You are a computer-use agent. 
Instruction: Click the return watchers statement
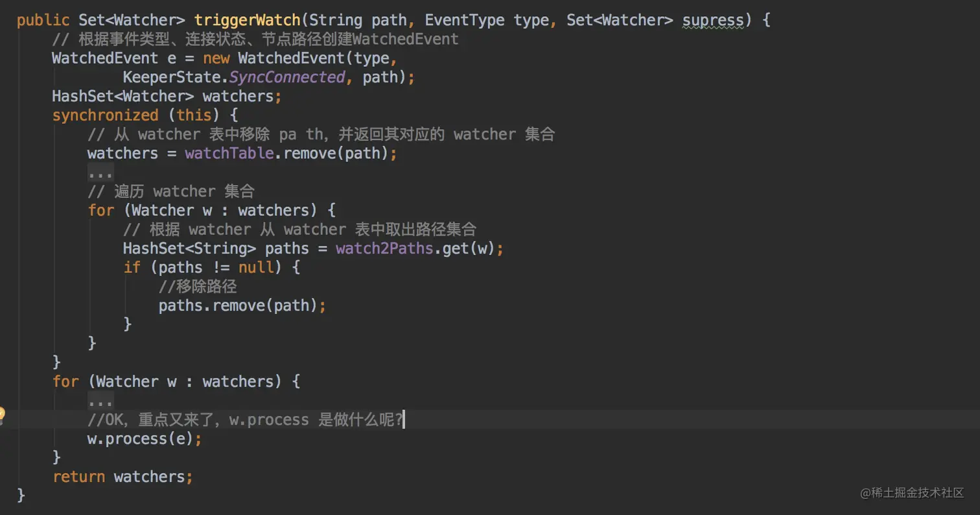(x=122, y=477)
